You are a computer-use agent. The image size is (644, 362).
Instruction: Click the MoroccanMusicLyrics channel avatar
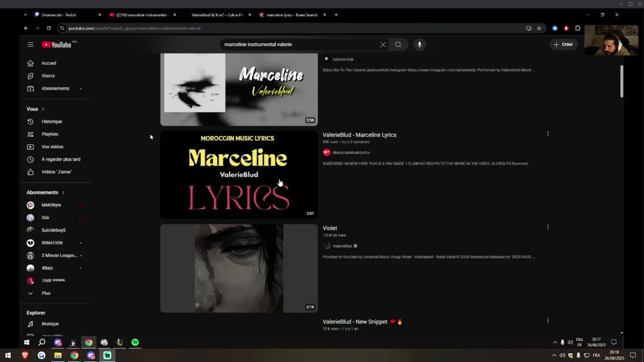click(x=327, y=152)
